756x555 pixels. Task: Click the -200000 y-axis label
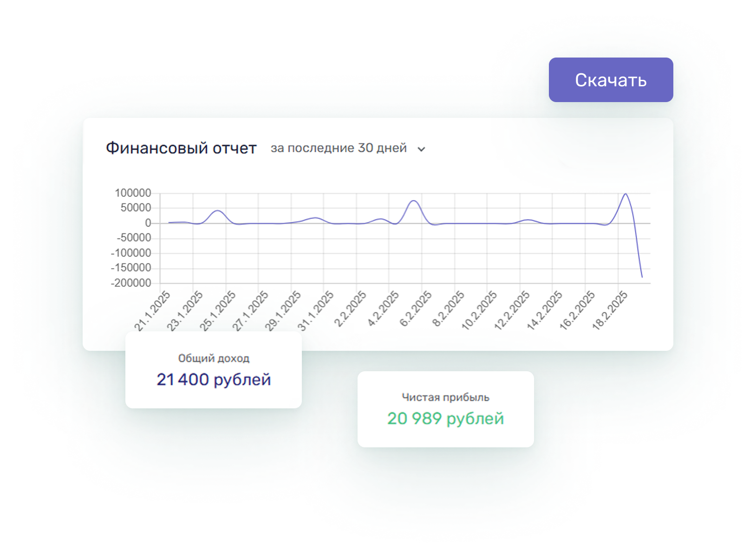click(131, 283)
